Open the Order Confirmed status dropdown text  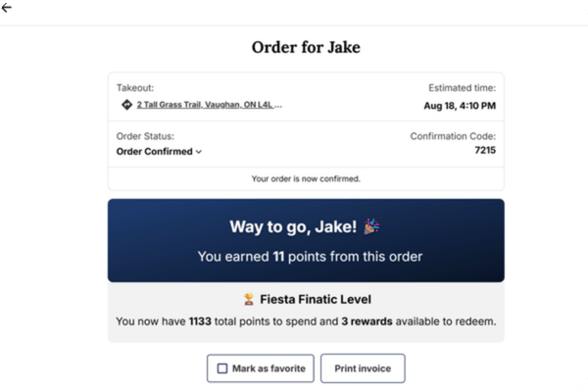[154, 152]
